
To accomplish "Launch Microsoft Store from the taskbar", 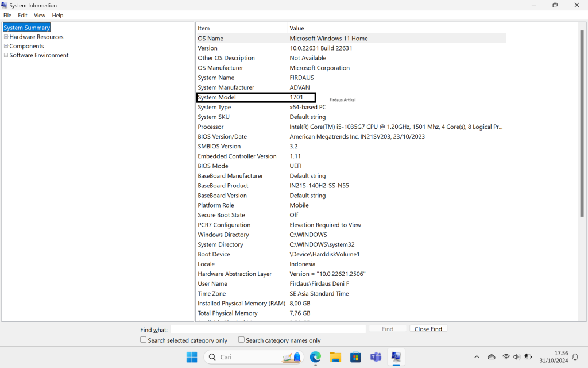I will coord(355,357).
